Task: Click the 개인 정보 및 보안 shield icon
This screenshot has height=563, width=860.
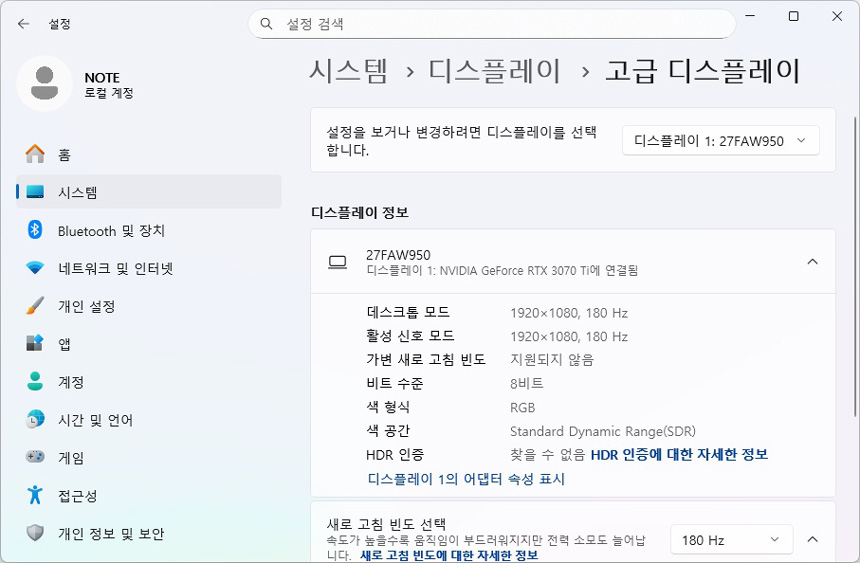Action: tap(35, 533)
